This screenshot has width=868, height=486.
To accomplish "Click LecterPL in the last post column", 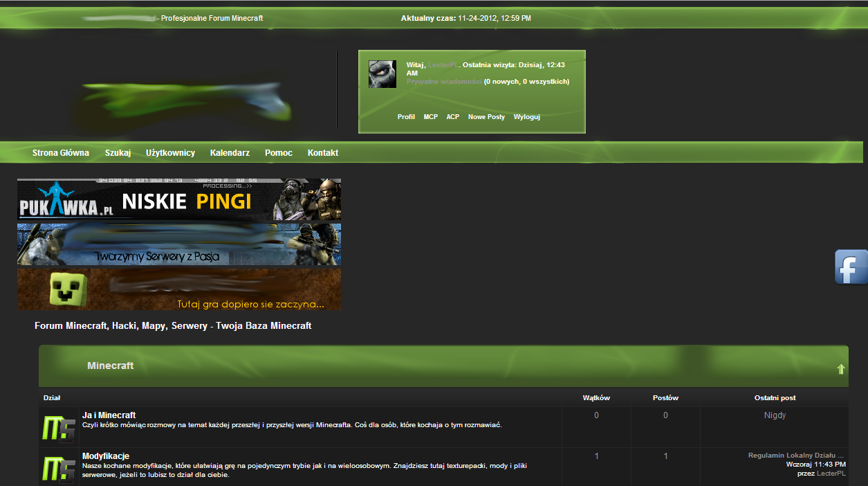I will coord(831,474).
